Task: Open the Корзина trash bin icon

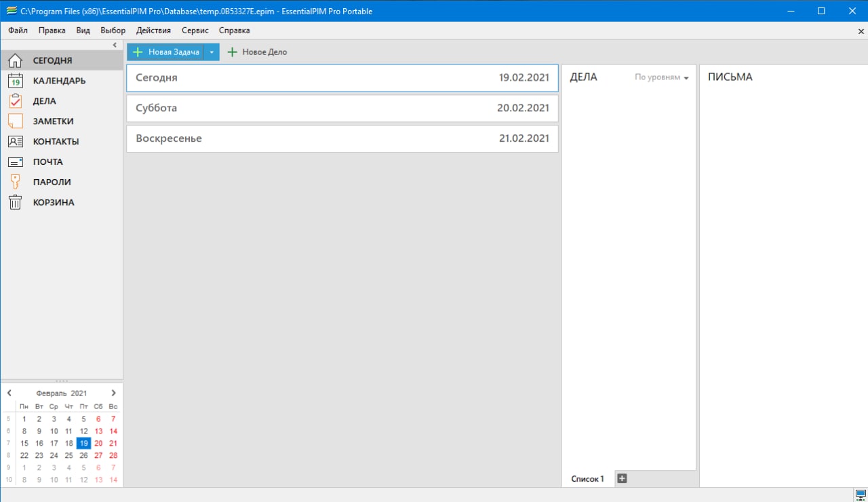Action: click(15, 202)
